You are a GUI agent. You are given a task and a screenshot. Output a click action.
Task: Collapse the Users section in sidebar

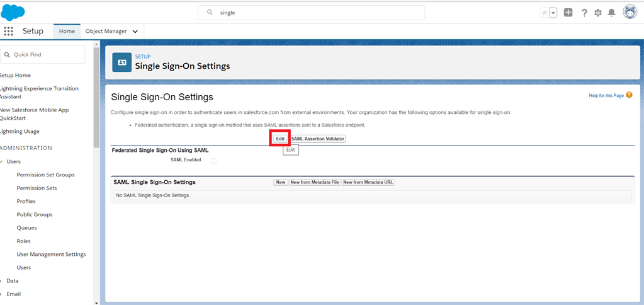tap(2, 162)
